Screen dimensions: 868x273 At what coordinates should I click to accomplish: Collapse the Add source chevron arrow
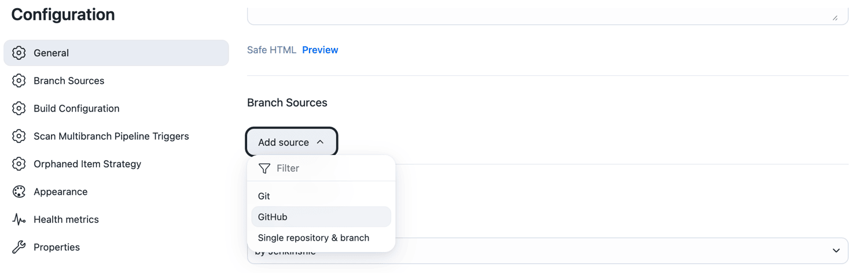tap(320, 142)
